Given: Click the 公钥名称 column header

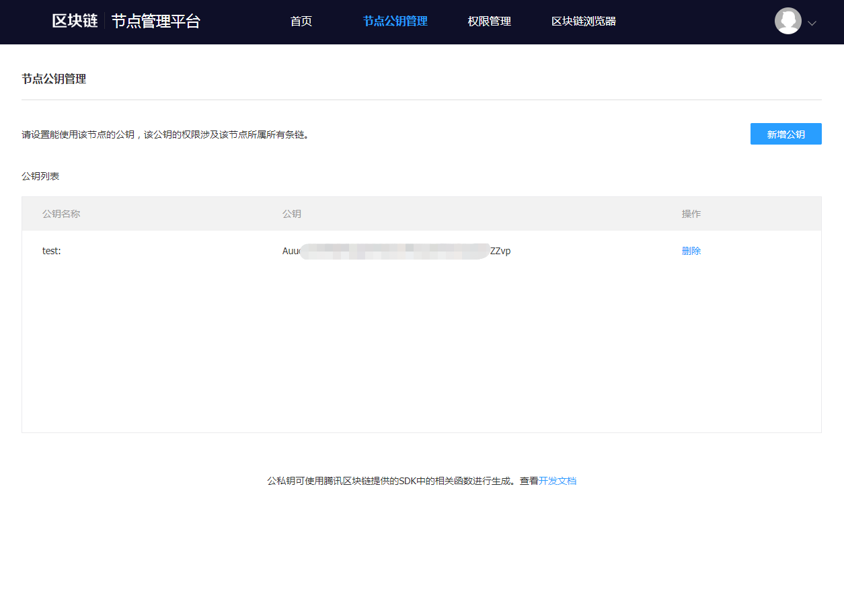Looking at the screenshot, I should 61,214.
